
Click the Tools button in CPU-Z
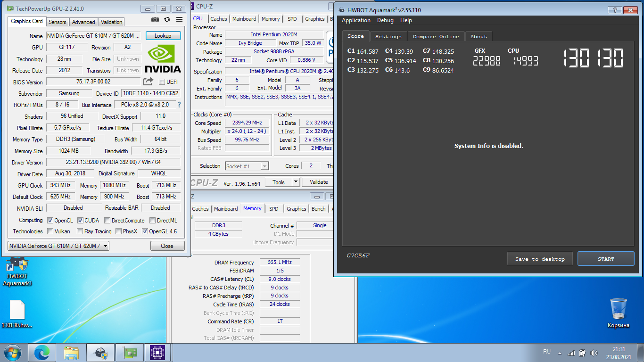click(279, 182)
